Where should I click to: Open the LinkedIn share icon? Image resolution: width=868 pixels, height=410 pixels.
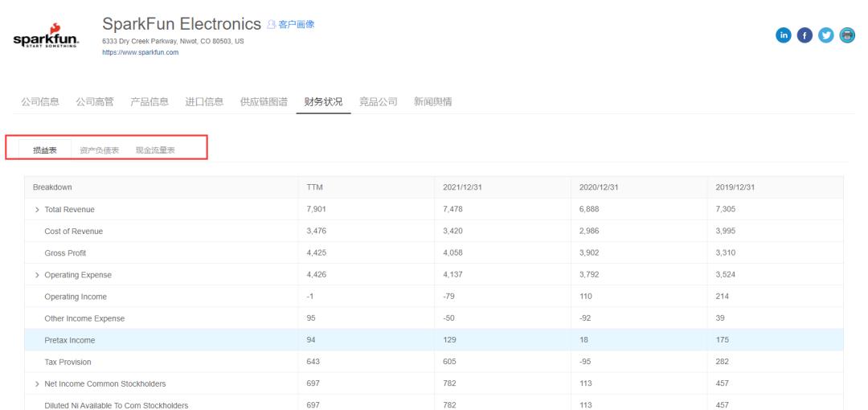784,35
